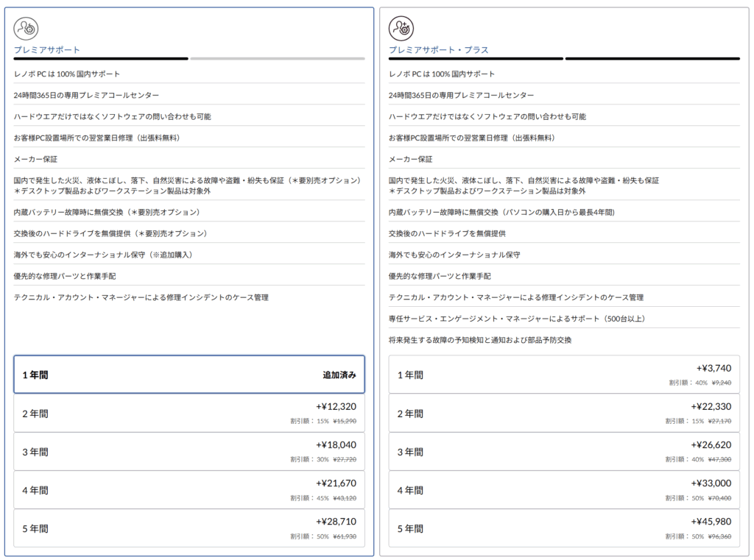
Task: Click the struck-through price ¥43,120
Action: [x=345, y=498]
